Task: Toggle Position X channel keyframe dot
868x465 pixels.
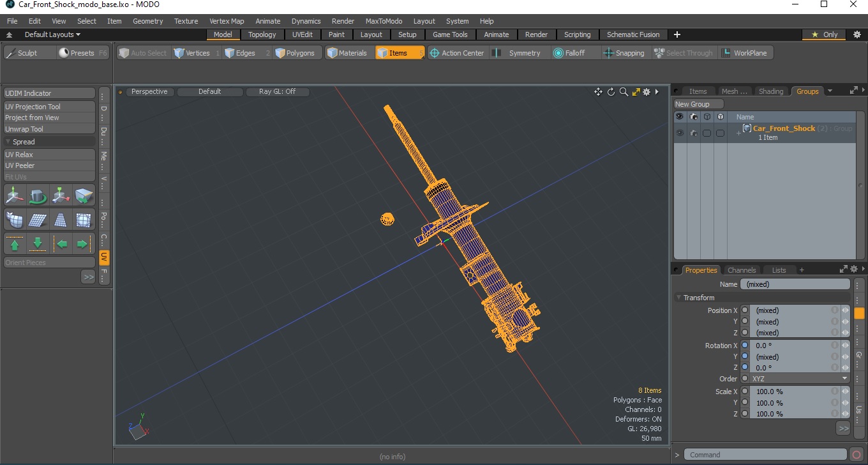Action: (x=745, y=310)
